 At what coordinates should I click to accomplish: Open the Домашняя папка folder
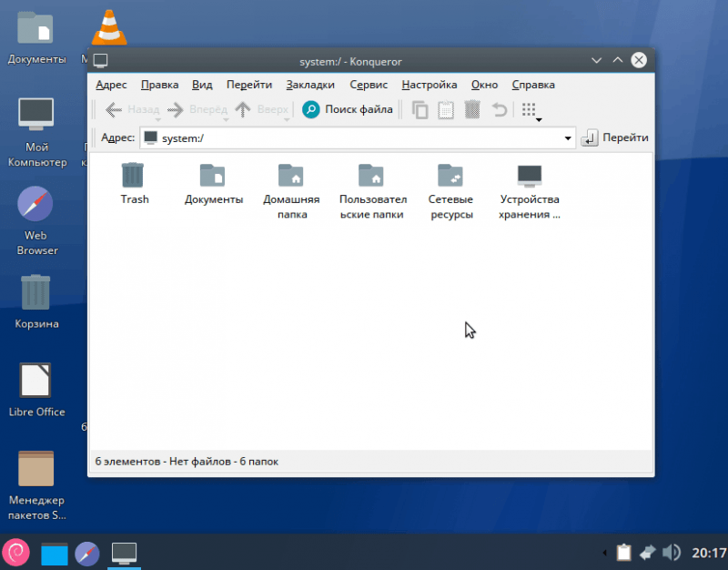coord(291,190)
